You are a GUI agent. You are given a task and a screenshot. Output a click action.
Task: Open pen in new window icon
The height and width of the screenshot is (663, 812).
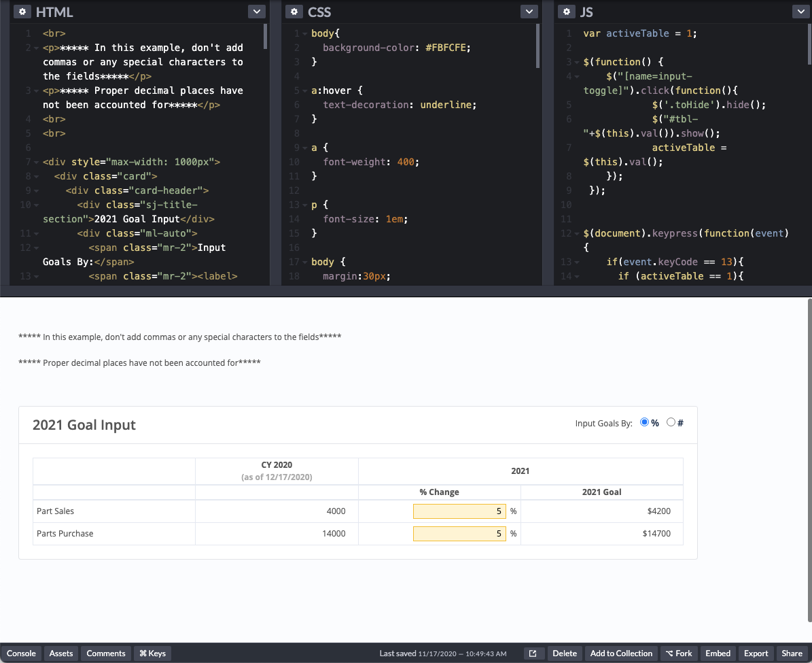tap(533, 653)
